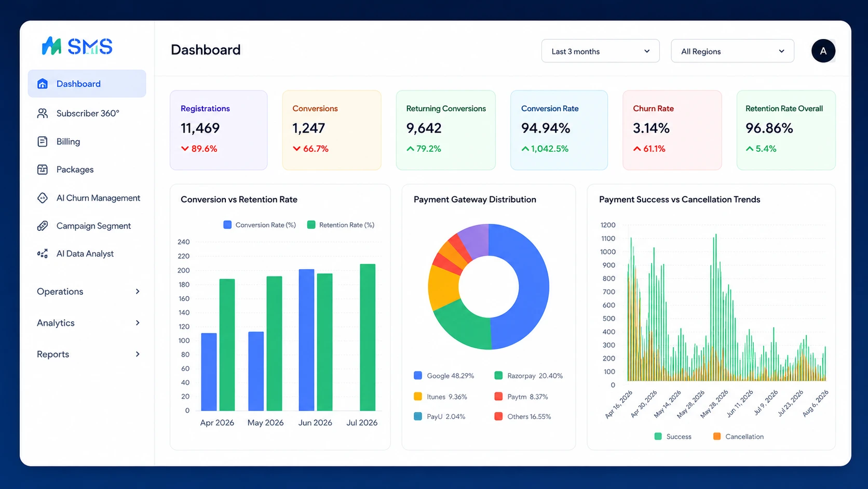868x489 pixels.
Task: Click Returning Conversions up arrow icon
Action: (411, 149)
